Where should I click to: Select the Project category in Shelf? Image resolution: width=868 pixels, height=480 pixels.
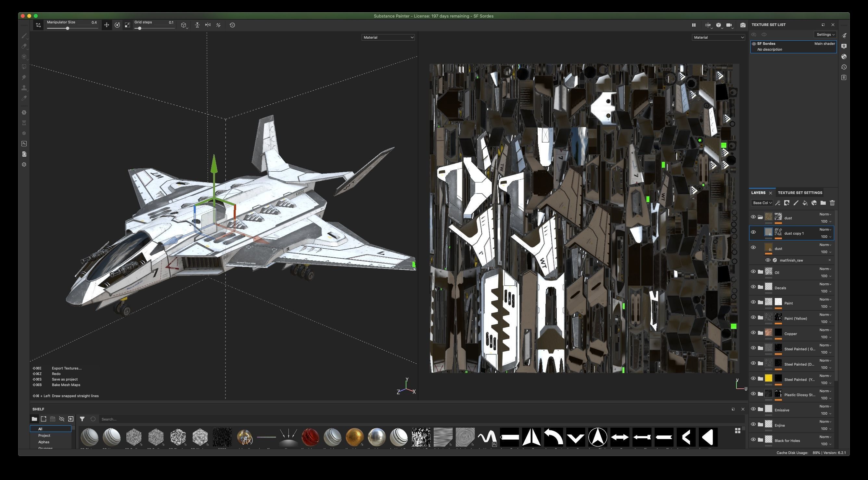click(44, 435)
